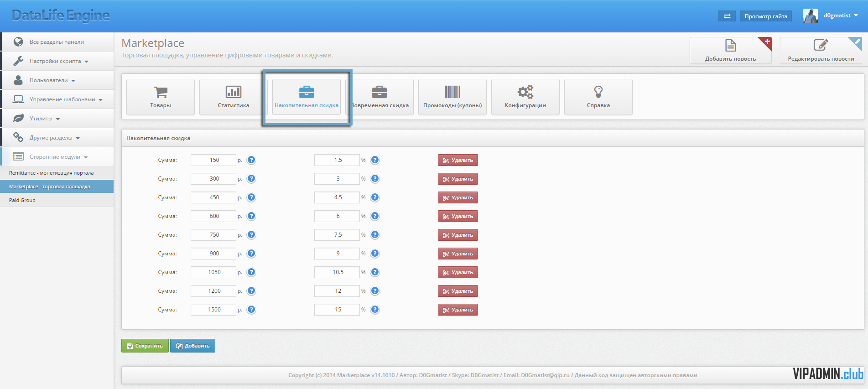Image resolution: width=868 pixels, height=389 pixels.
Task: Select Marketplace - торговая площадка
Action: click(57, 187)
